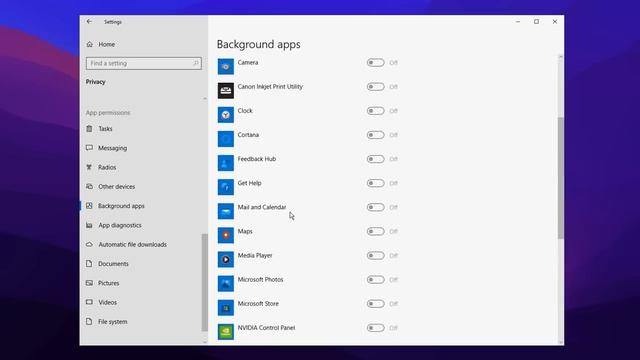Click the main list scrollbar thumb

point(561,178)
